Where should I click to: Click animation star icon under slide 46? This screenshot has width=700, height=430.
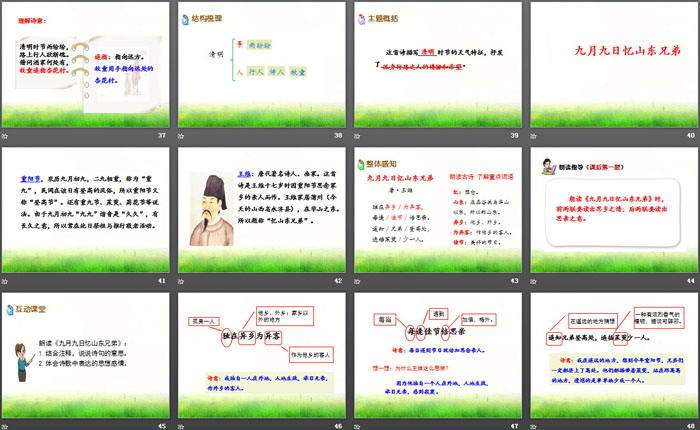tap(181, 426)
